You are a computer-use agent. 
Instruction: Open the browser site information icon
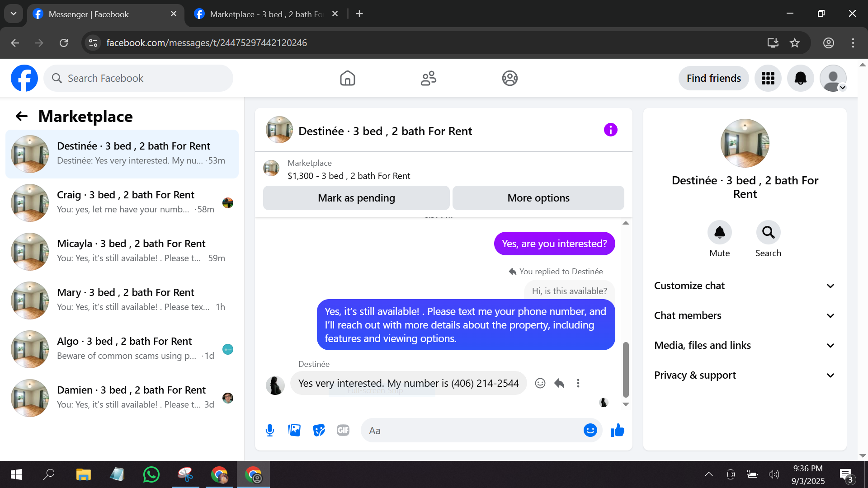[x=93, y=43]
